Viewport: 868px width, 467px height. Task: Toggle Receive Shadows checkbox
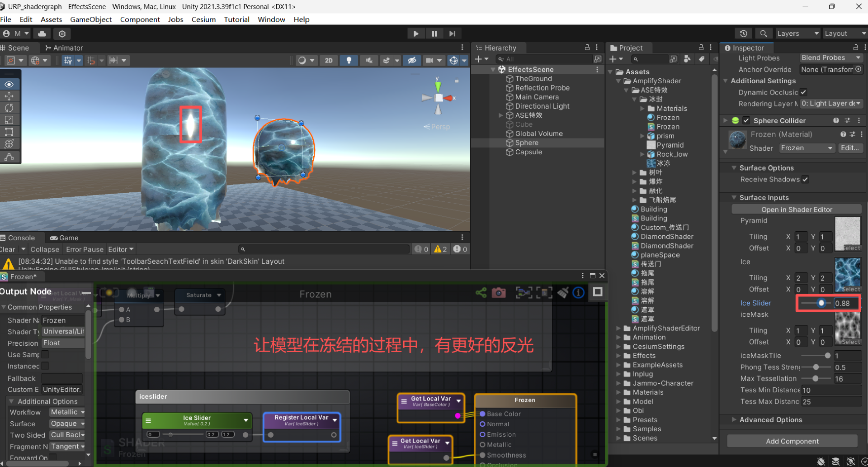pos(805,180)
